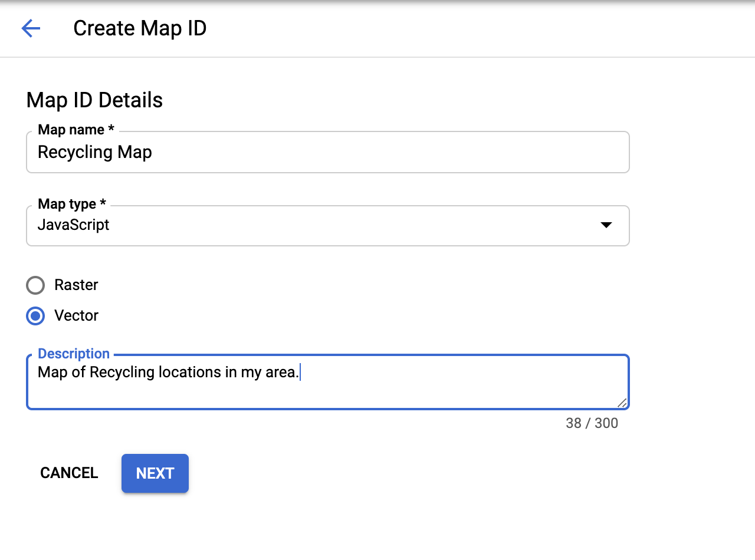This screenshot has width=755, height=560.
Task: Click the Raster option label
Action: click(x=76, y=285)
